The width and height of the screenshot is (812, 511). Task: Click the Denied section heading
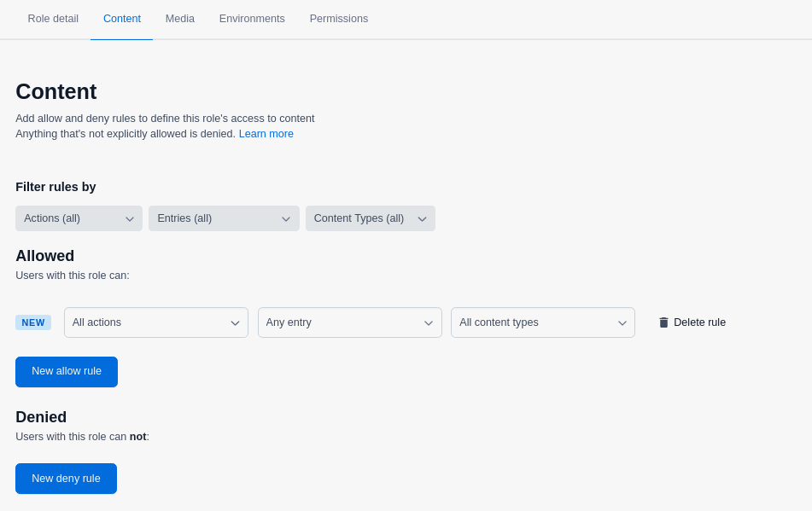(x=41, y=417)
